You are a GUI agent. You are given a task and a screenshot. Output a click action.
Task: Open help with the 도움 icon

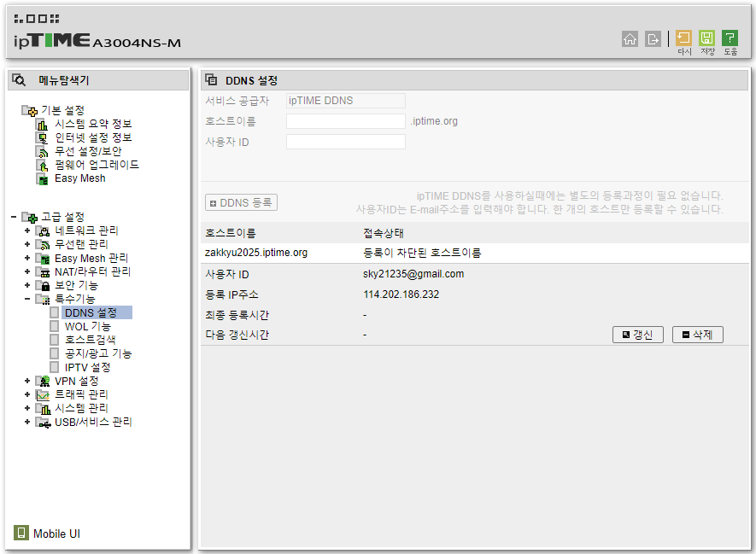(730, 38)
